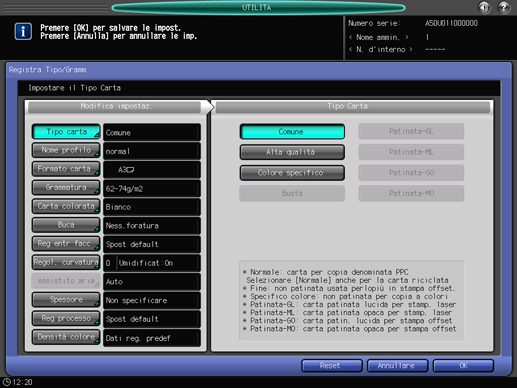The image size is (517, 388).
Task: Open the Grammatura setting
Action: [x=66, y=188]
